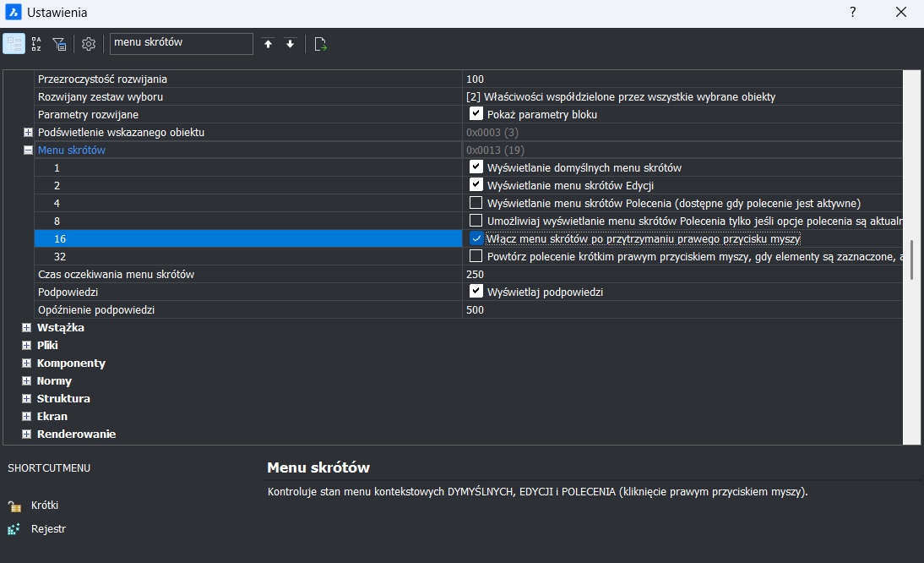Uncheck Wyświetlanie domyślnych menu skrótów
924x563 pixels.
tap(476, 167)
